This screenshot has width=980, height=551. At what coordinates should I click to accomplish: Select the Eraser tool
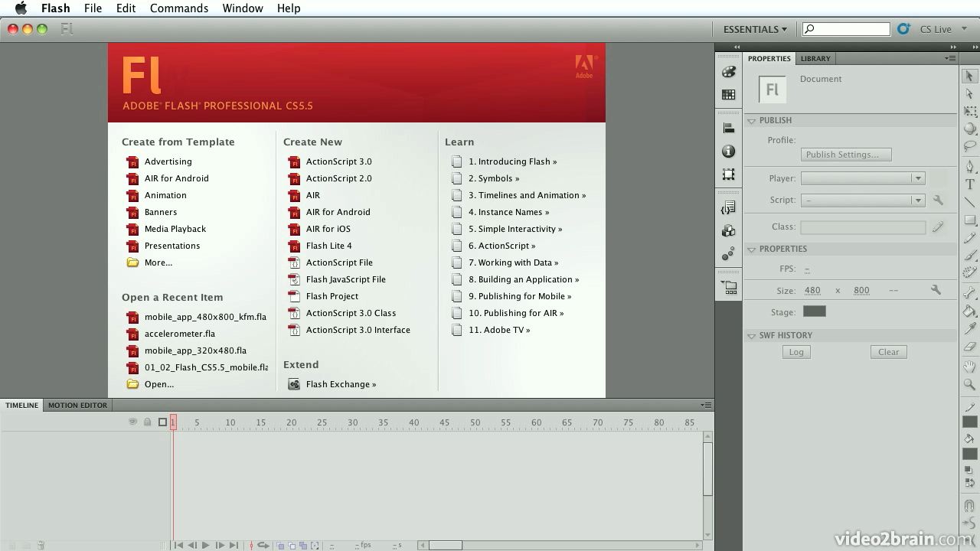[x=969, y=347]
